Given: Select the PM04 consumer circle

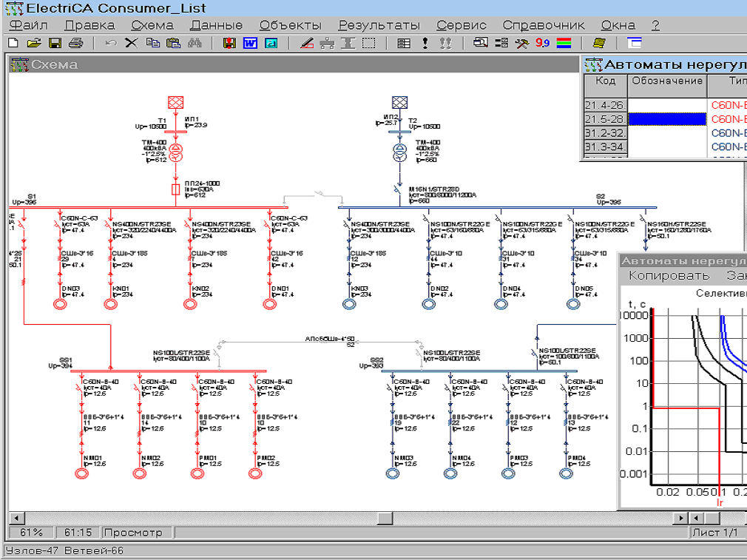Looking at the screenshot, I should click(x=566, y=473).
